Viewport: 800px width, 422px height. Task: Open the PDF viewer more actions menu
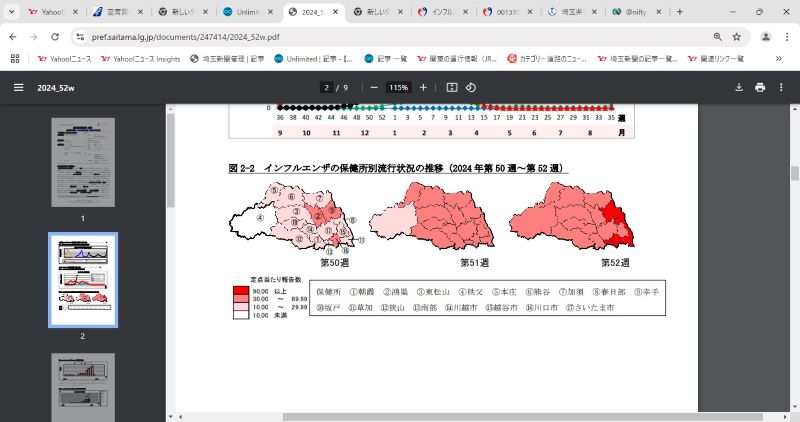click(782, 87)
